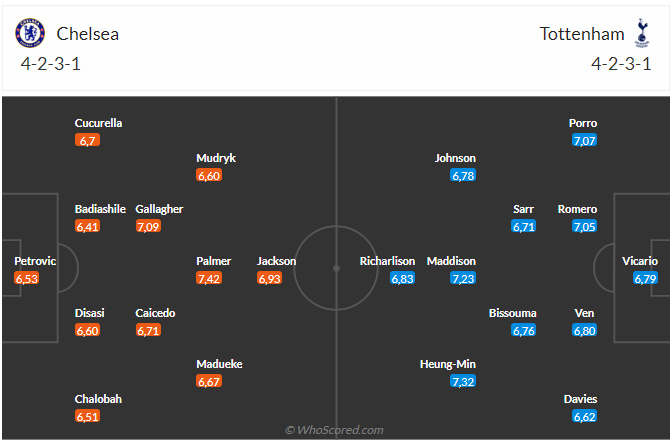Select Heung-Min's 7,32 rating badge
The width and height of the screenshot is (670, 440).
coord(463,382)
